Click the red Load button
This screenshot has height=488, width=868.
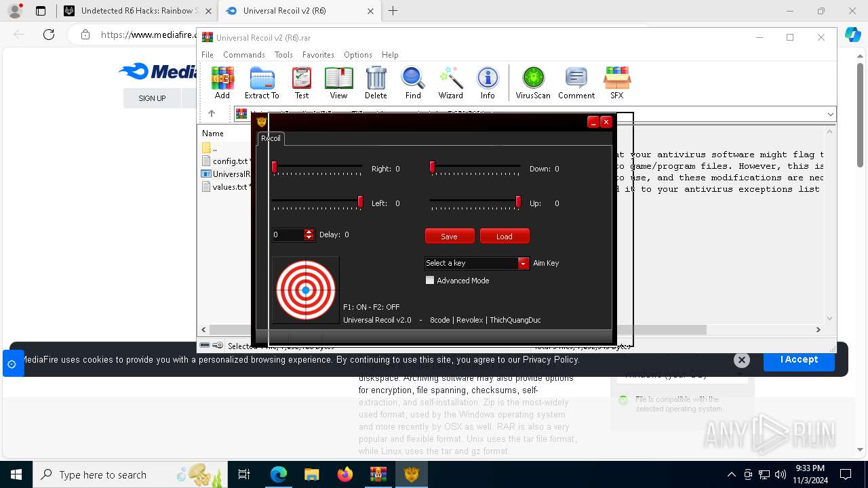(505, 237)
